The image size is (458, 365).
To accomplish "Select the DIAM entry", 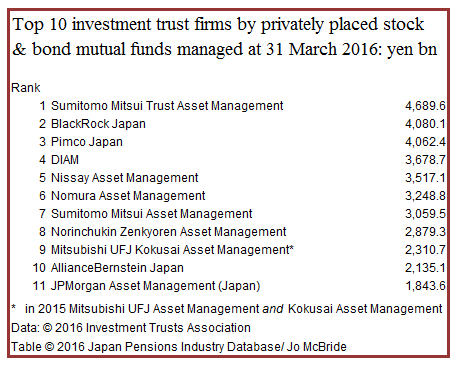I will pos(65,160).
